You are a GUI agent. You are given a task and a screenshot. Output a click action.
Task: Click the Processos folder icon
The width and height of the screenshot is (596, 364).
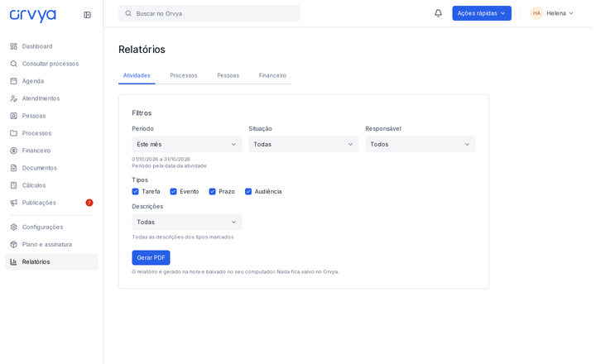(14, 133)
